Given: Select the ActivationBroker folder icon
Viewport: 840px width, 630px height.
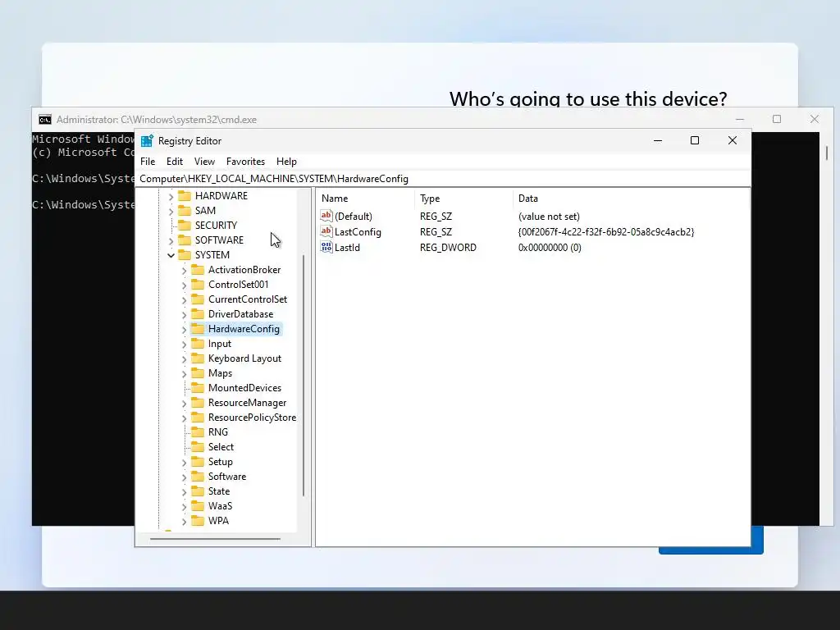Looking at the screenshot, I should (x=198, y=269).
